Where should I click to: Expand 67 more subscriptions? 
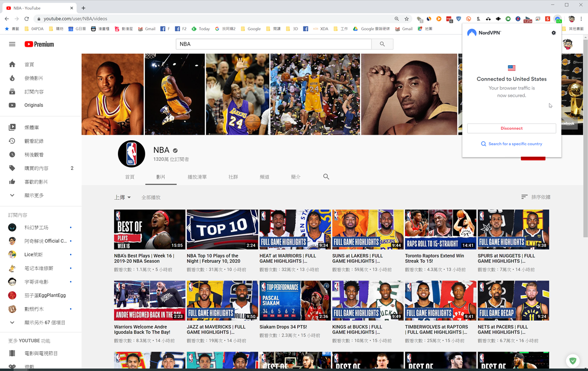pos(45,323)
